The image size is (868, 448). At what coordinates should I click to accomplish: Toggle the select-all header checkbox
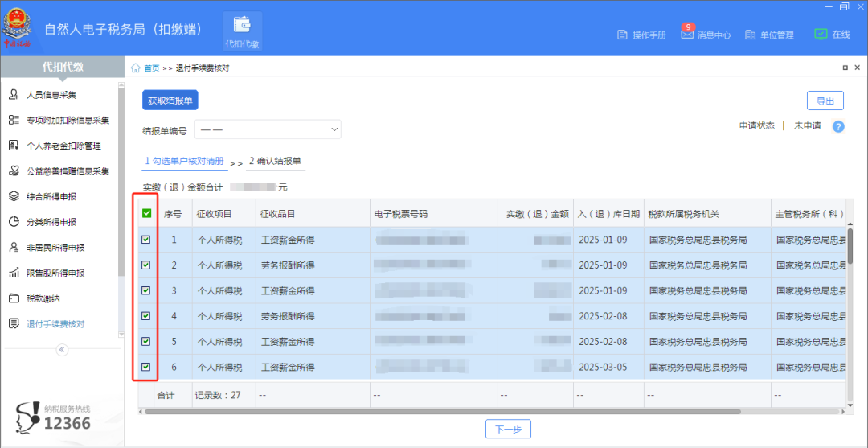146,213
